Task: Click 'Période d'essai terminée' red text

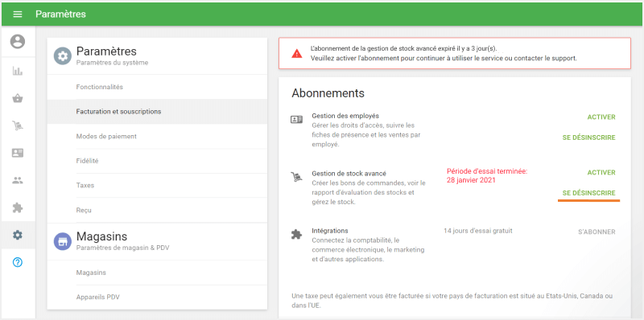Action: point(487,175)
